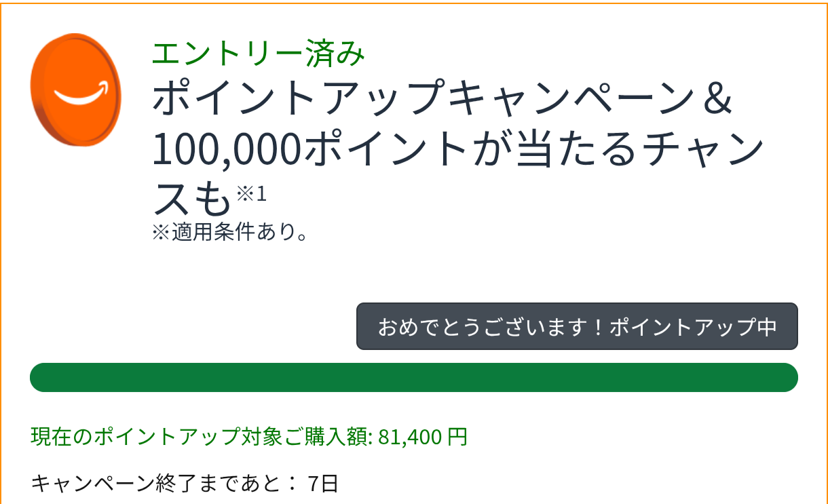
Task: Open the ※1 footnote marker
Action: [x=252, y=195]
